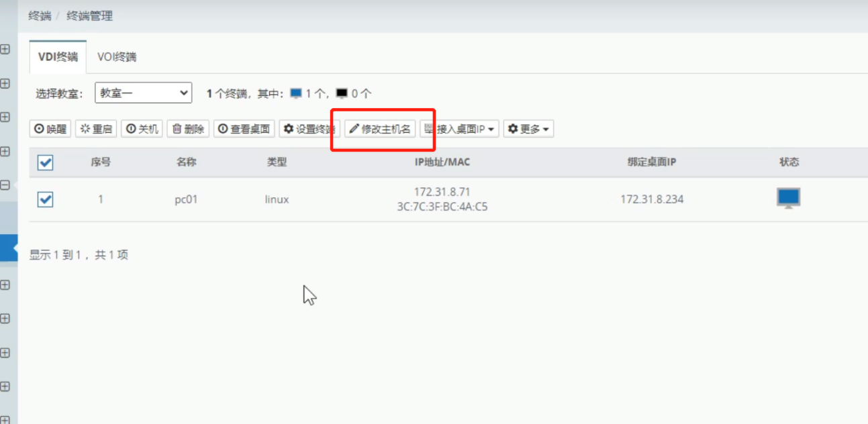The width and height of the screenshot is (868, 424).
Task: Click the 删除 trash button
Action: (188, 129)
